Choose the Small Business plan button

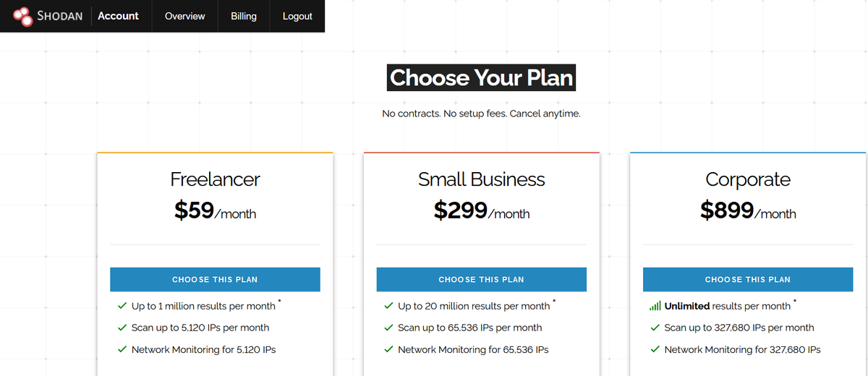coord(481,279)
